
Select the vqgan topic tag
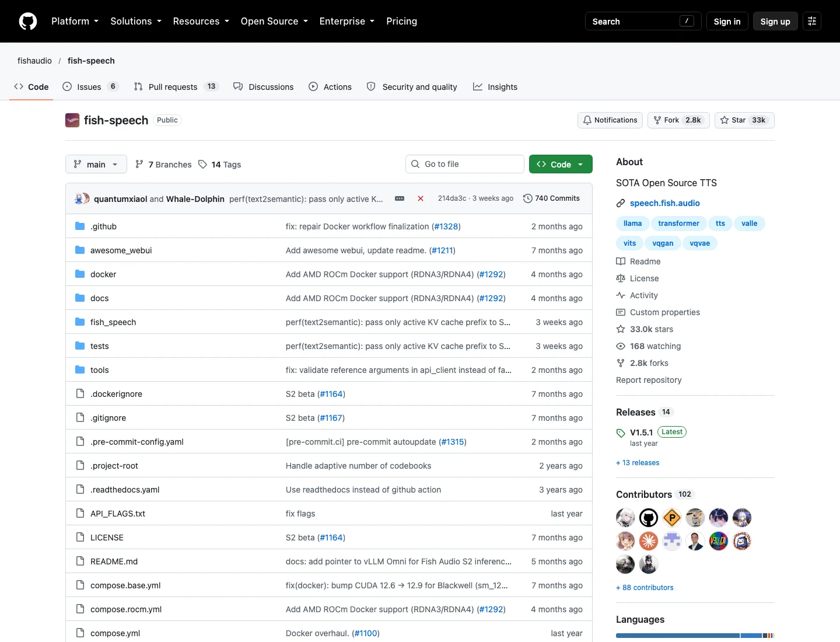[663, 243]
